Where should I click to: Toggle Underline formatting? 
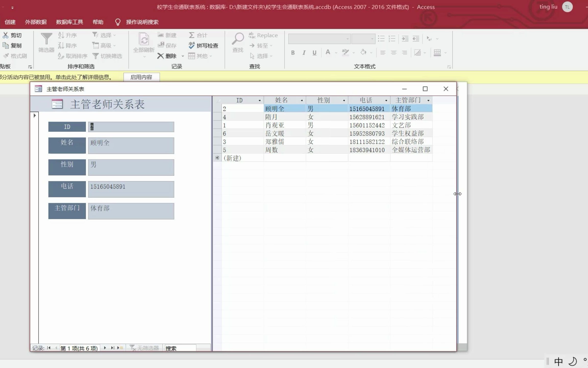tap(314, 53)
